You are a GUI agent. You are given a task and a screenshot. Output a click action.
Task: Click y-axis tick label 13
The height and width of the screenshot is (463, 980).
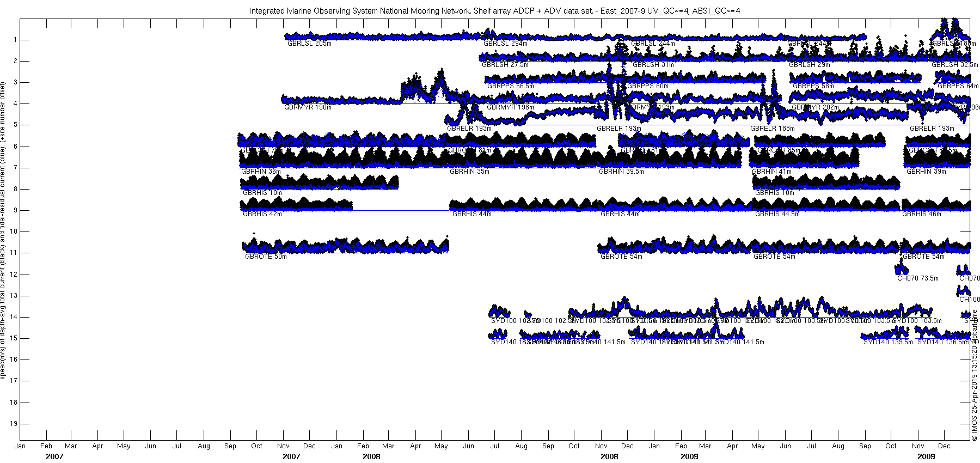click(14, 296)
